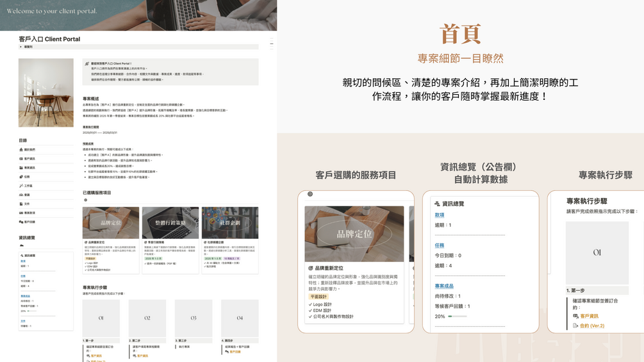Click the 客戶資訊 link under 第一步 on the page
This screenshot has height=362, width=644.
(96, 356)
